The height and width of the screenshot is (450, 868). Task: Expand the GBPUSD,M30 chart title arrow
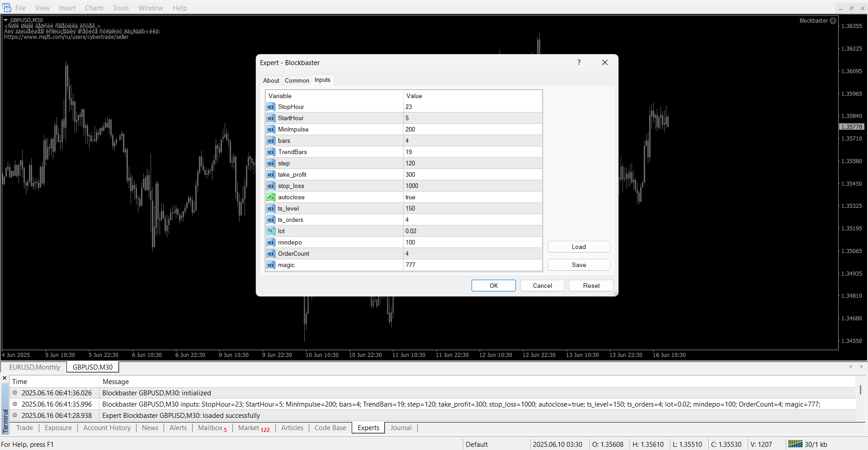6,20
